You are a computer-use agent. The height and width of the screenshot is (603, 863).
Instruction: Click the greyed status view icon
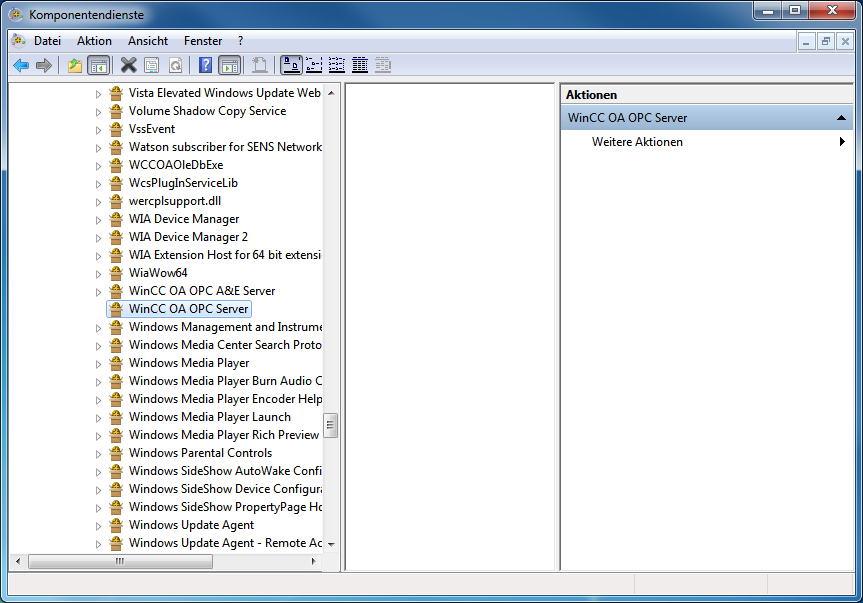383,65
